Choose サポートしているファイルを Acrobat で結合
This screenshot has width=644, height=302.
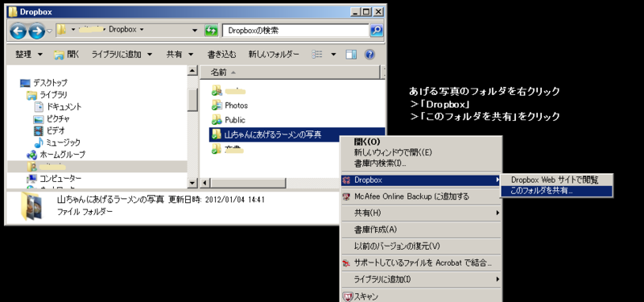[422, 263]
